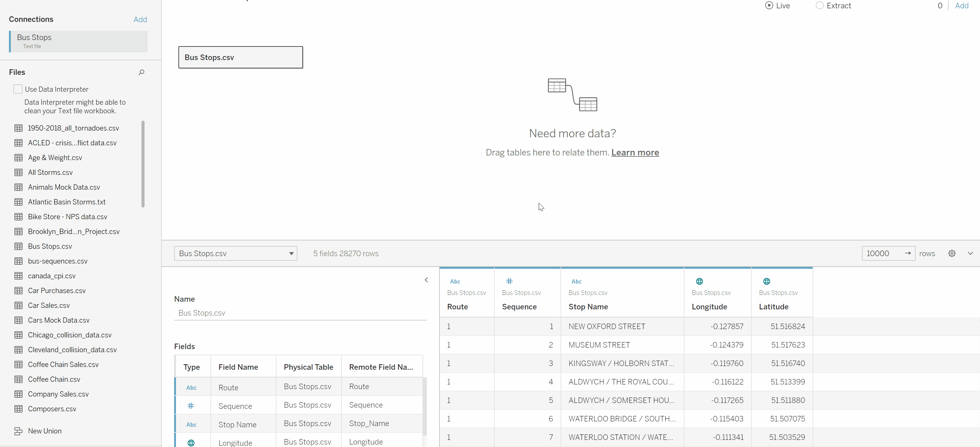Select Company Sales.csv file
Viewport: 980px width, 447px height.
pos(58,394)
